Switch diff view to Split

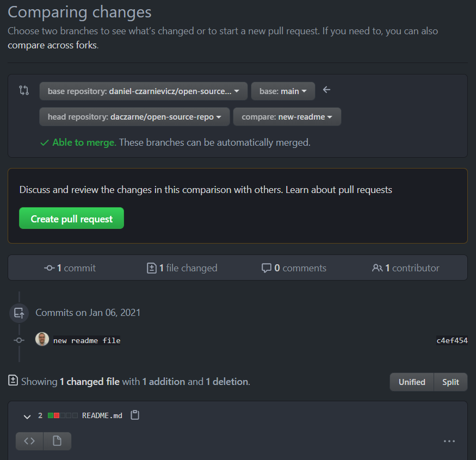450,382
